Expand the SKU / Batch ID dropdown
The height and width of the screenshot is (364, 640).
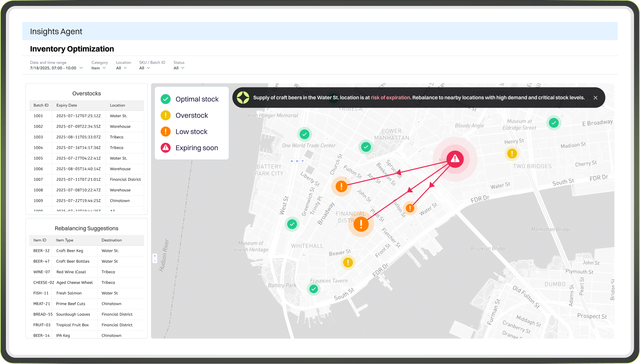point(145,68)
